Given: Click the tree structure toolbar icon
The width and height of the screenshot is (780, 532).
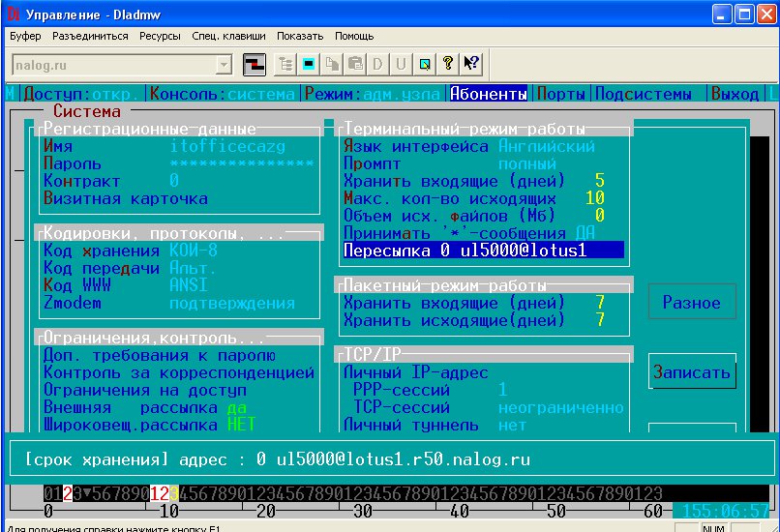Looking at the screenshot, I should pos(285,64).
